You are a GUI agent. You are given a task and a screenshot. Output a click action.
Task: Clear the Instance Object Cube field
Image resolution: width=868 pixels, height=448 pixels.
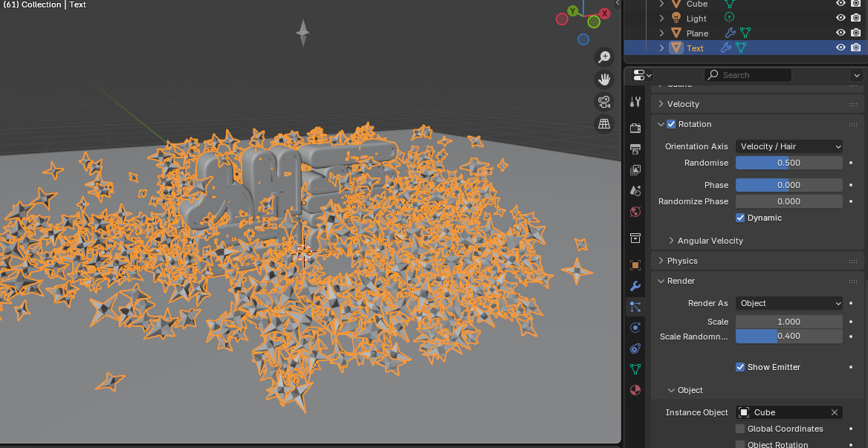pyautogui.click(x=835, y=412)
